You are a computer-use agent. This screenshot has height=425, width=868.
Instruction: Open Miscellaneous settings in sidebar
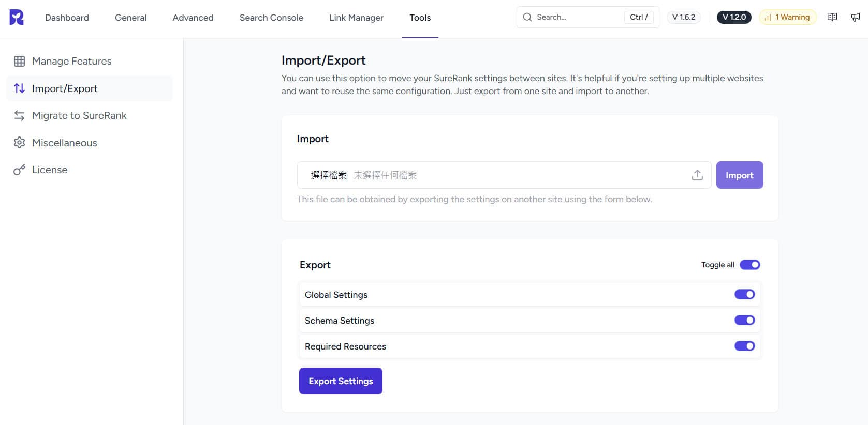pos(90,143)
